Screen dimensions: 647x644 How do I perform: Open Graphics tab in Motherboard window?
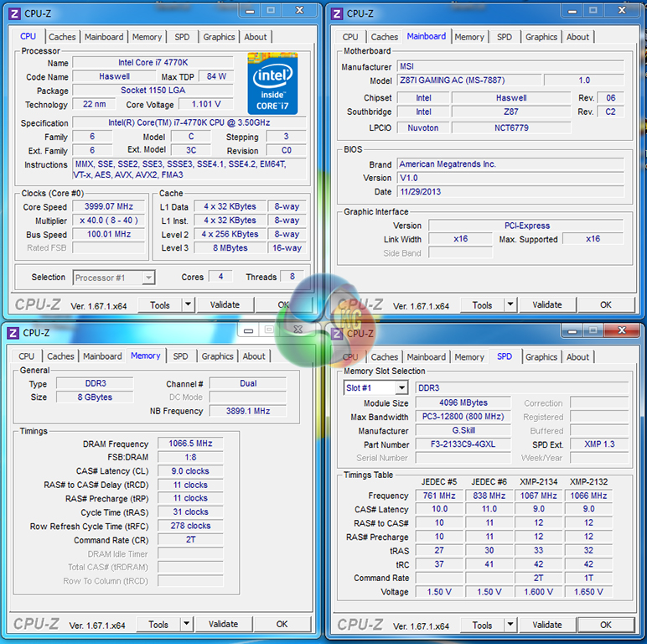pos(541,37)
